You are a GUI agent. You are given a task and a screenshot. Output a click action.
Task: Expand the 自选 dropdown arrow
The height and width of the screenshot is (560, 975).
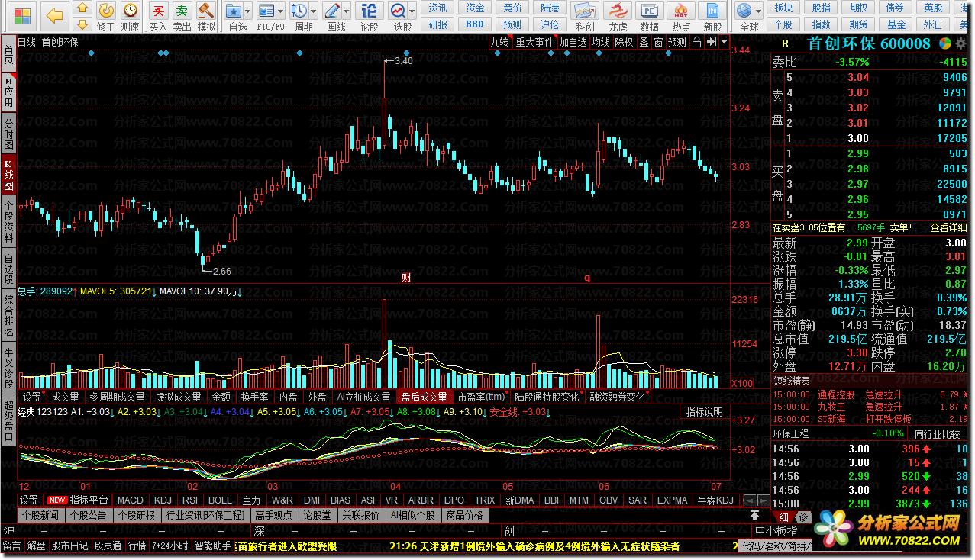(248, 11)
